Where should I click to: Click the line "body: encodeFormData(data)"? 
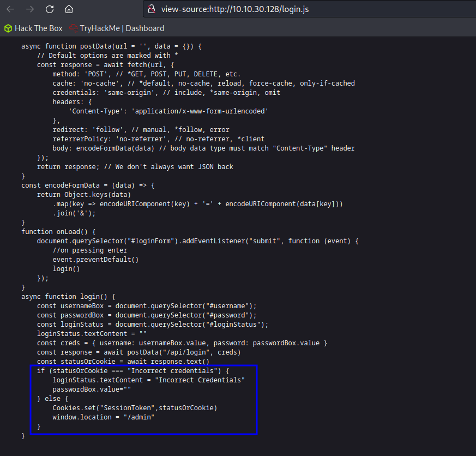tap(204, 148)
